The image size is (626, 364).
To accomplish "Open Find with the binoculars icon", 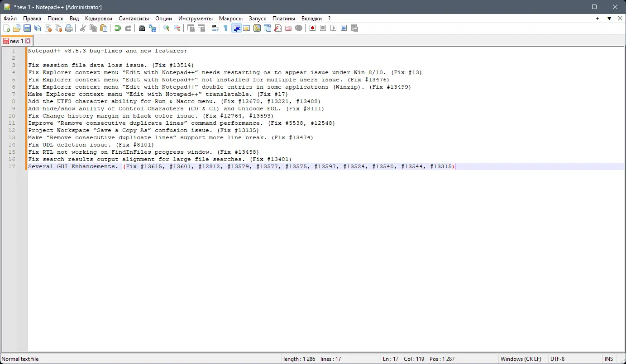I will click(142, 28).
